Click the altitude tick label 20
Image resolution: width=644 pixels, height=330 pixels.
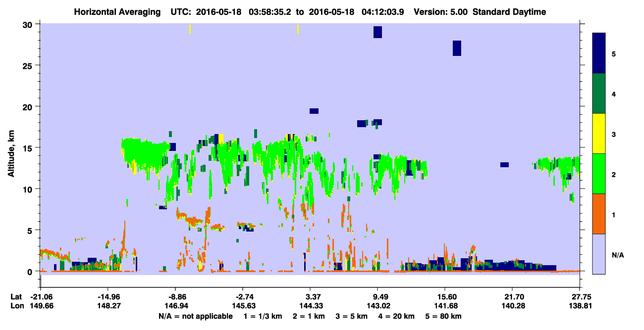[29, 107]
